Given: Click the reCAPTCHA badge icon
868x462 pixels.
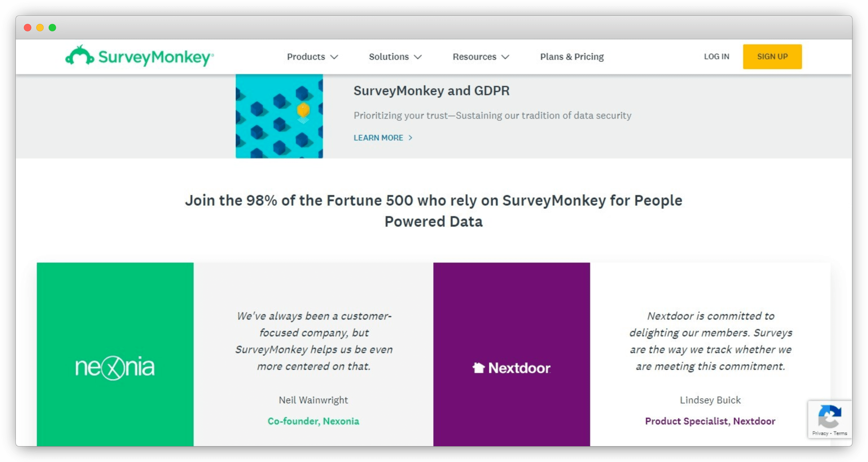Looking at the screenshot, I should [x=830, y=416].
